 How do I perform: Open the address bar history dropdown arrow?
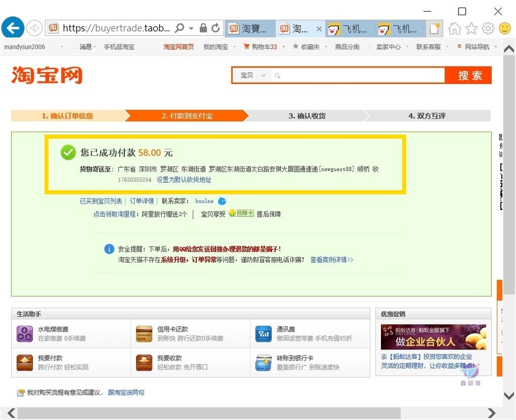[191, 28]
